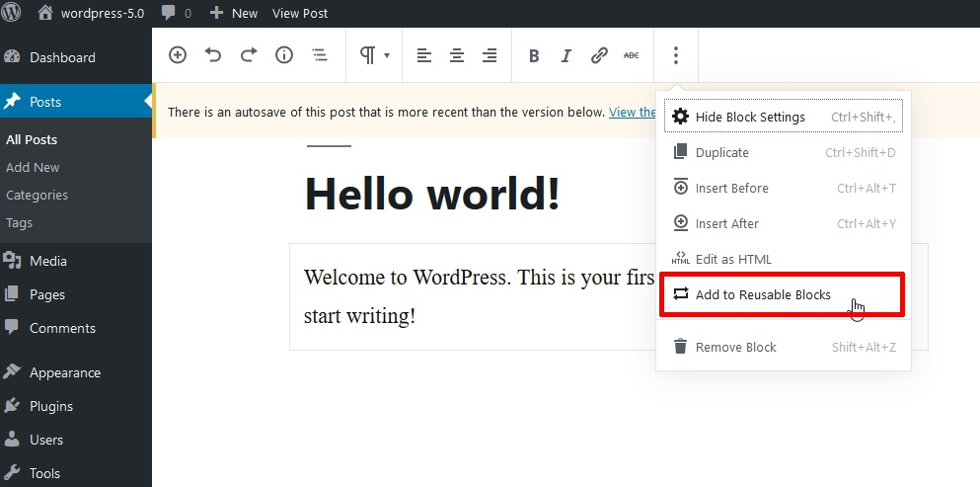Screen dimensions: 980x487
Task: Click the Dashboard gauge icon
Action: click(12, 57)
